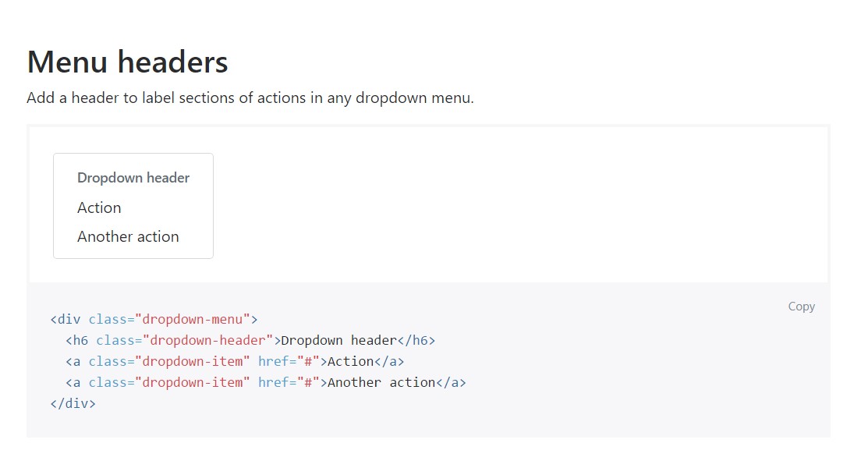
Task: Click the Dropdown header label
Action: 133,178
